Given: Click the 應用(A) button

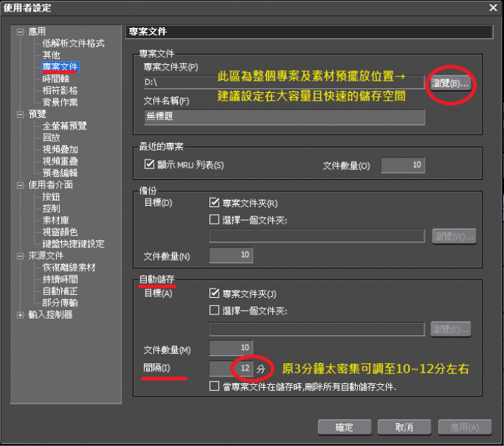Looking at the screenshot, I should 464,427.
